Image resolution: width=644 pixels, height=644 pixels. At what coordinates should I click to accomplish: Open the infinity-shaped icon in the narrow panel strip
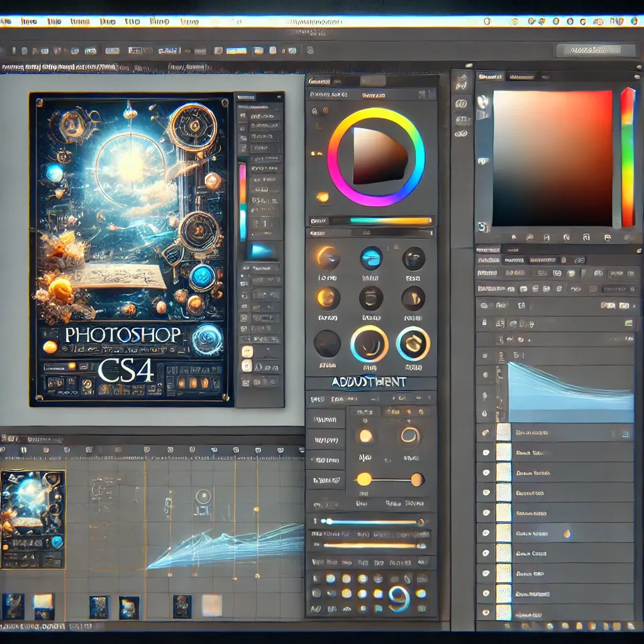[461, 133]
